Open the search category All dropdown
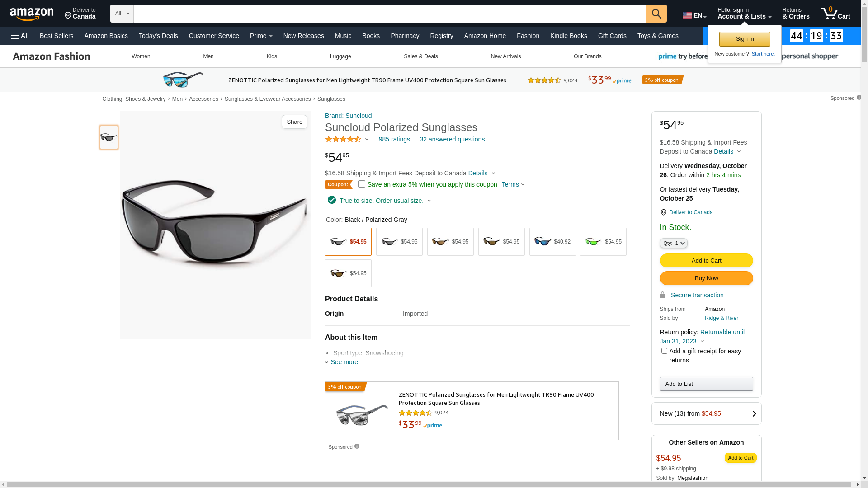Screen dimensions: 868x488 pos(122,14)
